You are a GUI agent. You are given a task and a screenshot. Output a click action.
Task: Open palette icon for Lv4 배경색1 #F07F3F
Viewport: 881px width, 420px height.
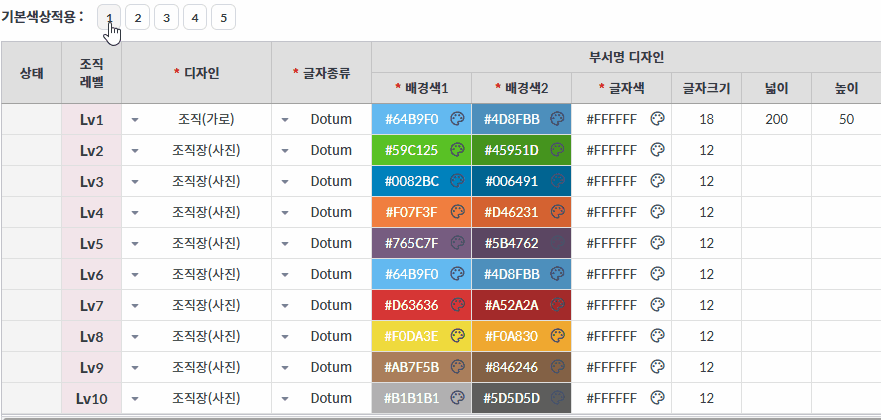click(458, 212)
